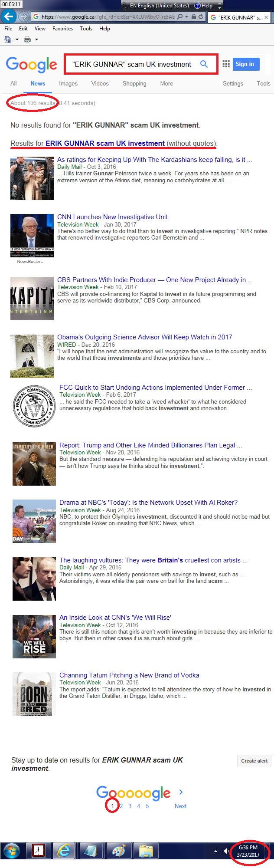Click the speaker volume icon in system tray
The image size is (274, 868).
[x=226, y=851]
